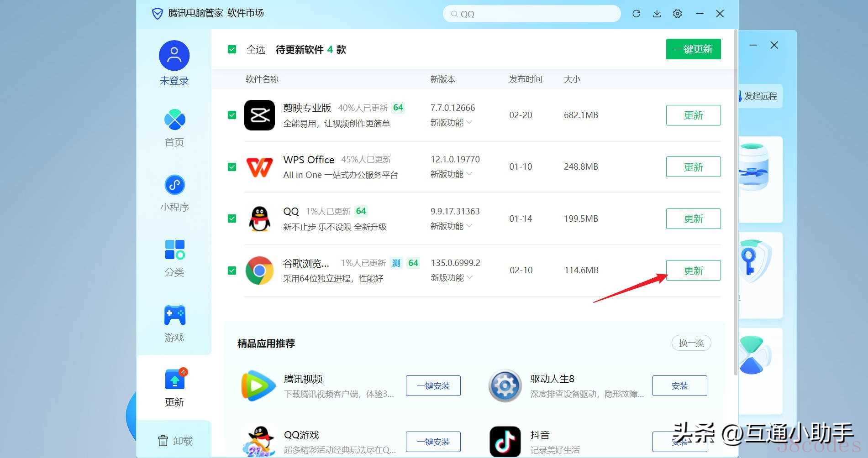
Task: Click the 剪映专业版 app icon
Action: click(259, 115)
